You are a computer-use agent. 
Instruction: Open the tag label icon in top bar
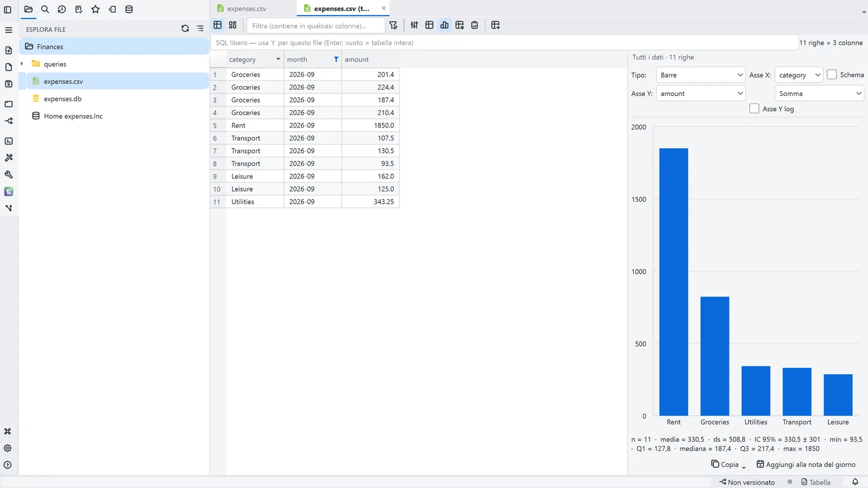tap(112, 9)
